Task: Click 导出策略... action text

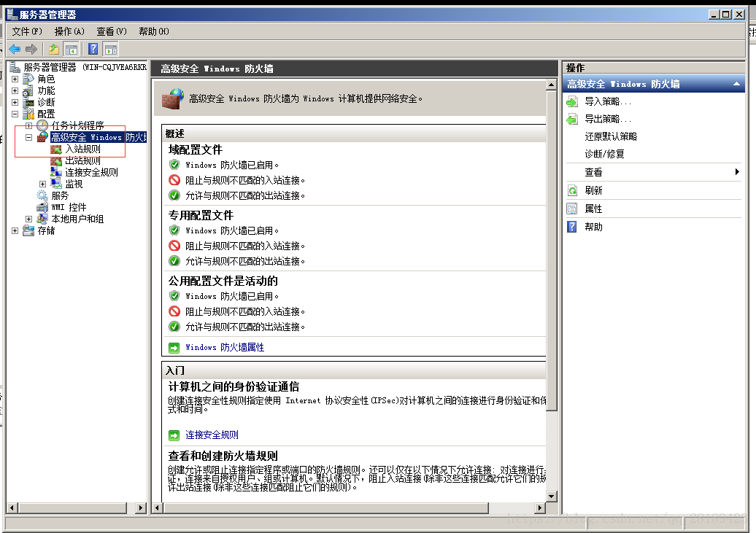Action: pos(607,119)
